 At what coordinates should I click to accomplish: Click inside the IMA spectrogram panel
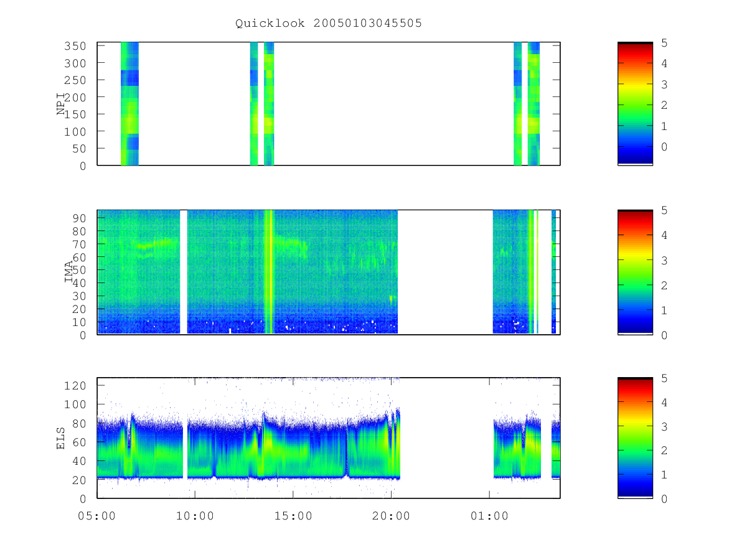point(329,272)
